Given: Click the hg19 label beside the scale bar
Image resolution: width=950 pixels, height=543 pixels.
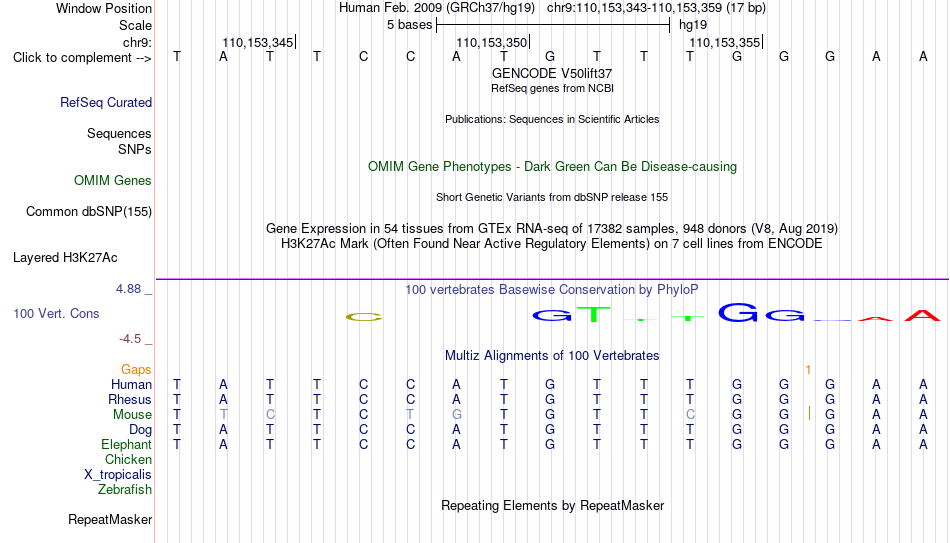Looking at the screenshot, I should (x=693, y=25).
